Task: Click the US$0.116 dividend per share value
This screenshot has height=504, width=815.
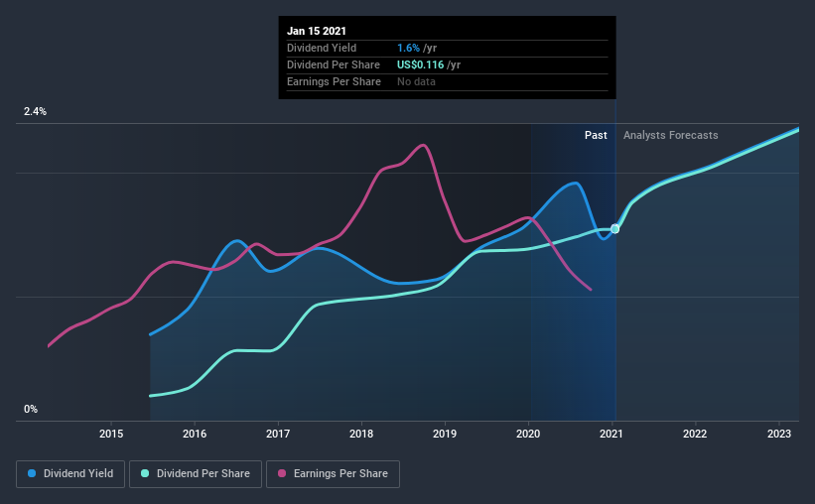Action: (421, 64)
